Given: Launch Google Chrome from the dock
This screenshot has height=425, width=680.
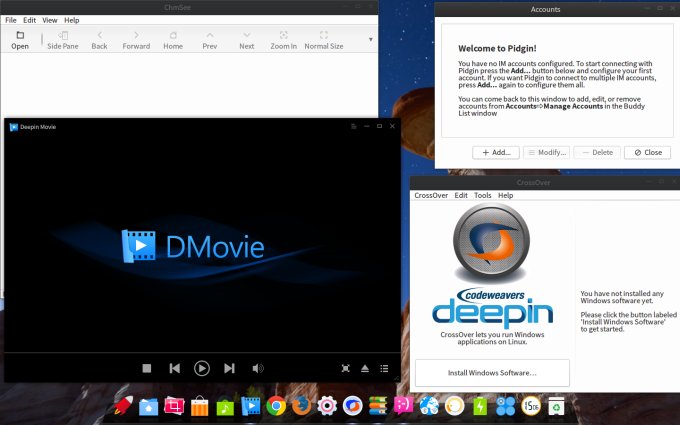Looking at the screenshot, I should point(276,406).
